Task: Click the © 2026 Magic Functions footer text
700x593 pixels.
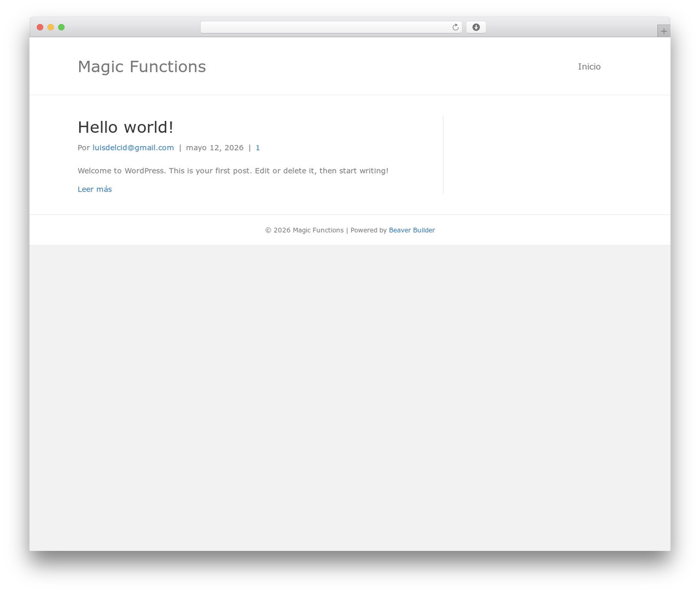Action: click(305, 230)
